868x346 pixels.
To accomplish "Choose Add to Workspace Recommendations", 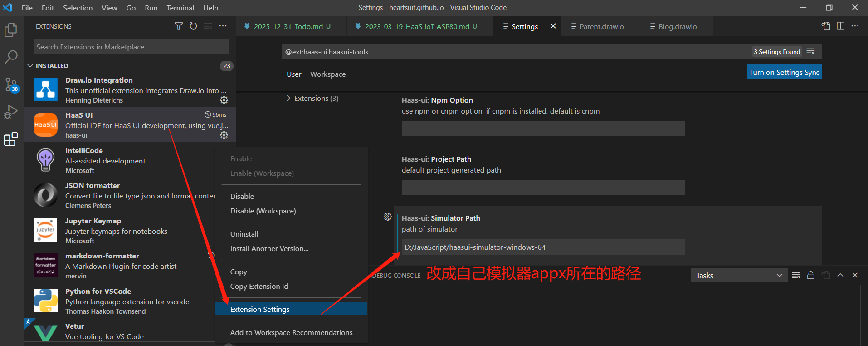I will (x=291, y=332).
